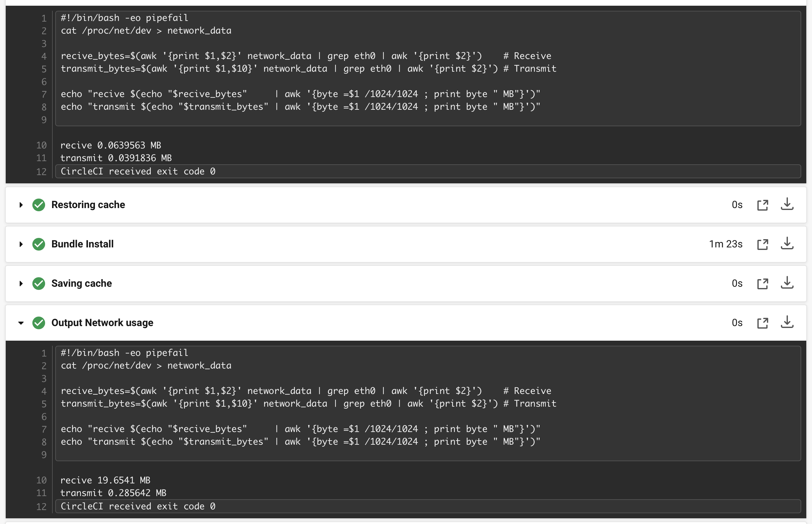Open Bundle Install output in new tab
Viewport: 812px width, 524px height.
tap(762, 244)
